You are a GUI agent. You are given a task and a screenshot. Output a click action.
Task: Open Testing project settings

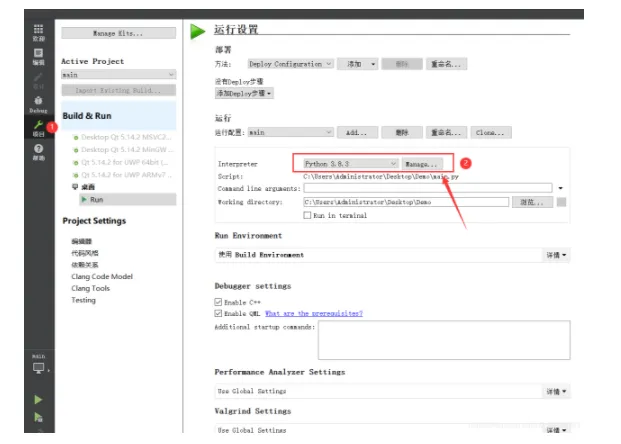83,300
